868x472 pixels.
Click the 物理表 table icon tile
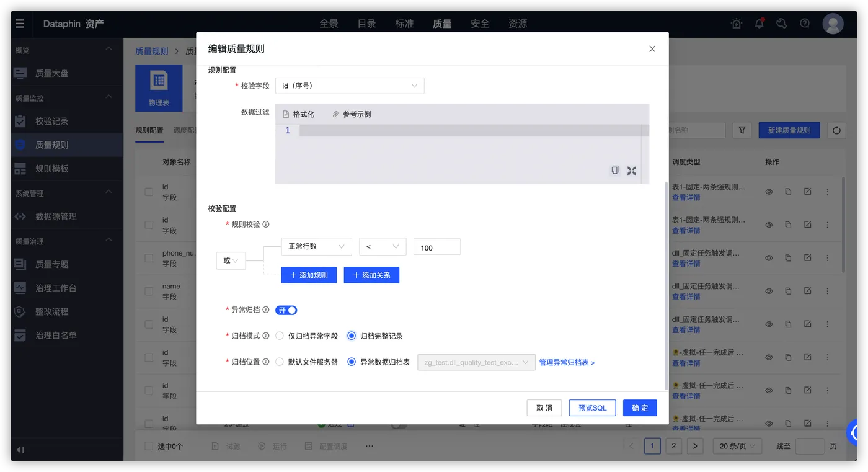pyautogui.click(x=159, y=88)
